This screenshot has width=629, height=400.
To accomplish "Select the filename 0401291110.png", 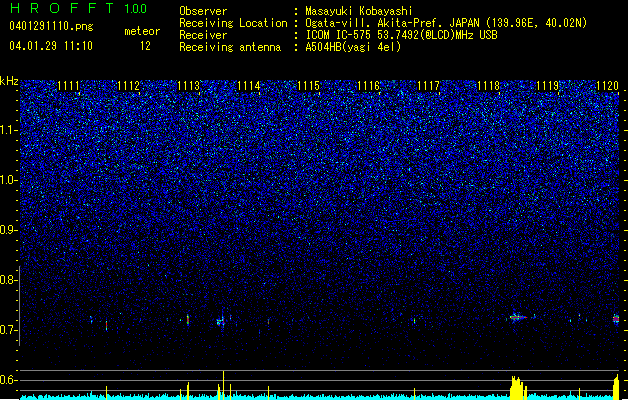I will point(51,26).
